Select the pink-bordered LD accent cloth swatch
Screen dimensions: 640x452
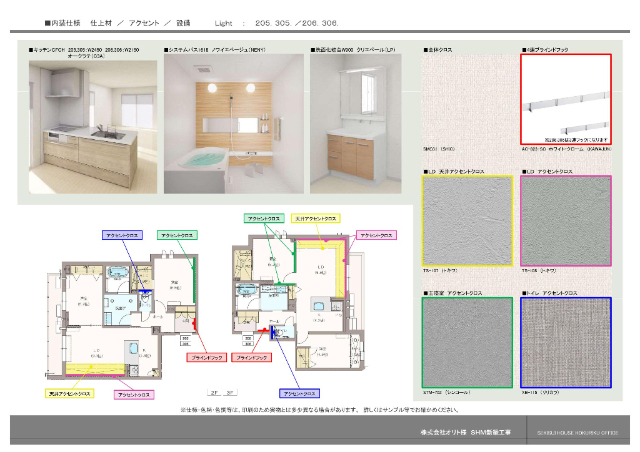(x=565, y=222)
